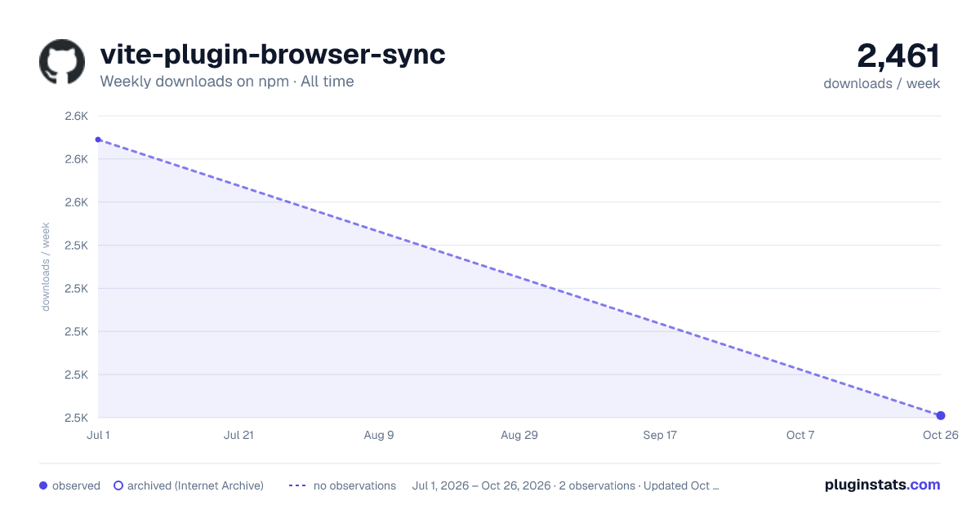980x514 pixels.
Task: Click the Jul 21 x-axis label
Action: point(238,435)
